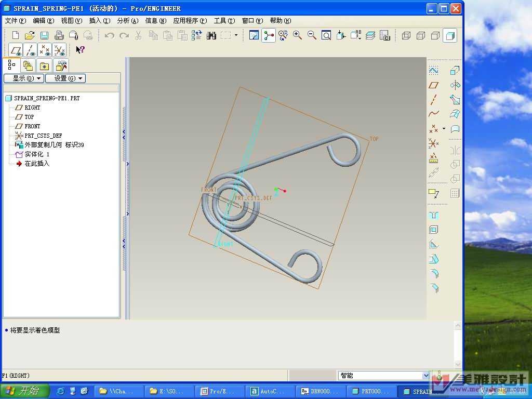Image resolution: width=532 pixels, height=399 pixels.
Task: Click the binoculars Find icon
Action: click(x=211, y=35)
